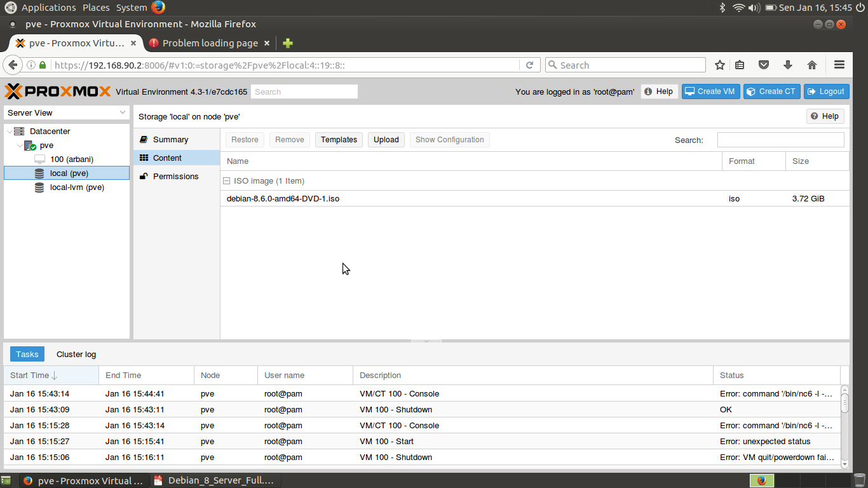Open the Applications menu
This screenshot has height=488, width=868.
click(x=48, y=8)
